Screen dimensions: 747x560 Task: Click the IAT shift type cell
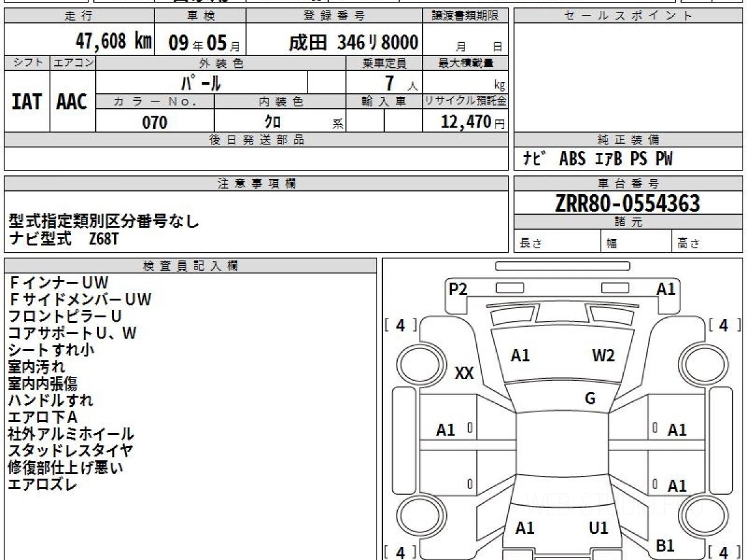pos(27,102)
